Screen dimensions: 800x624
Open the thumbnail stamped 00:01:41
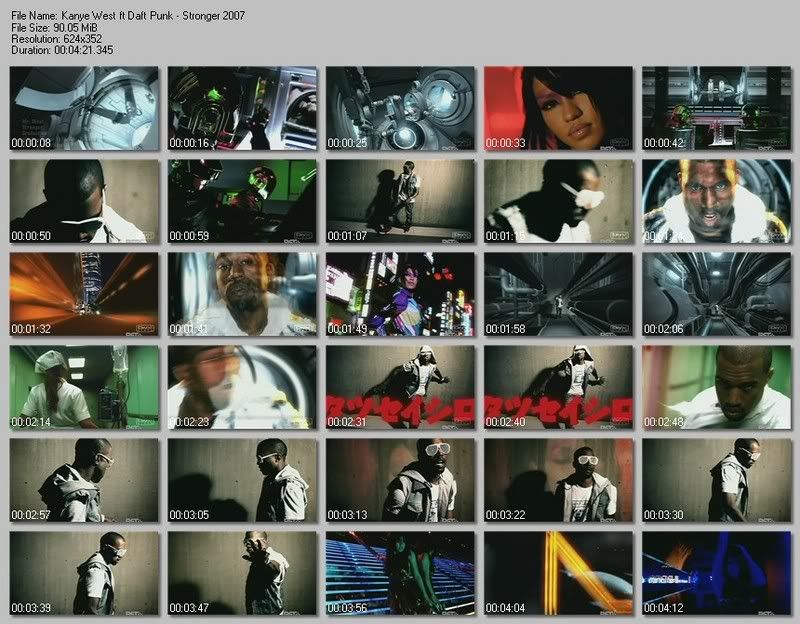242,294
